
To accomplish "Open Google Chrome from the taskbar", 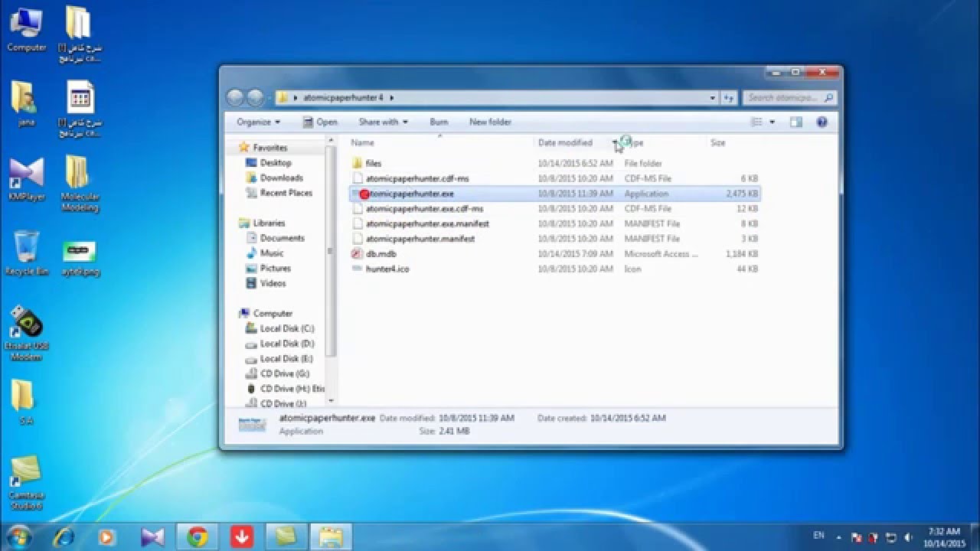I will point(197,537).
